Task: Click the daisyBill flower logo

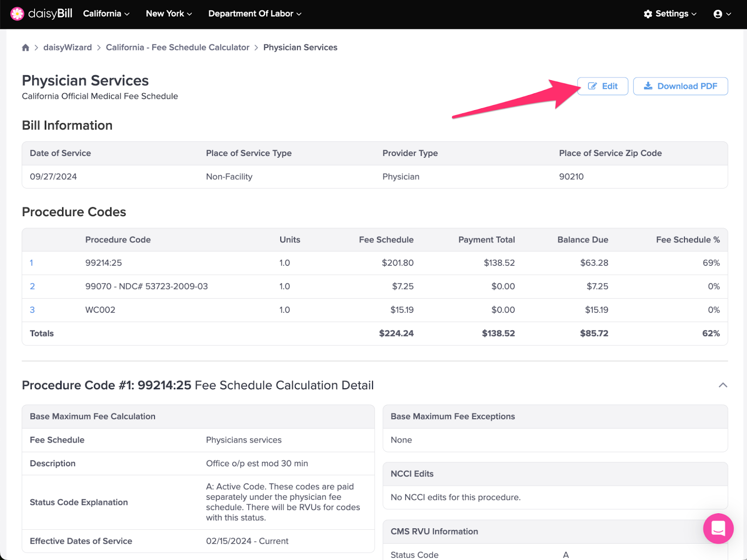Action: pyautogui.click(x=17, y=14)
